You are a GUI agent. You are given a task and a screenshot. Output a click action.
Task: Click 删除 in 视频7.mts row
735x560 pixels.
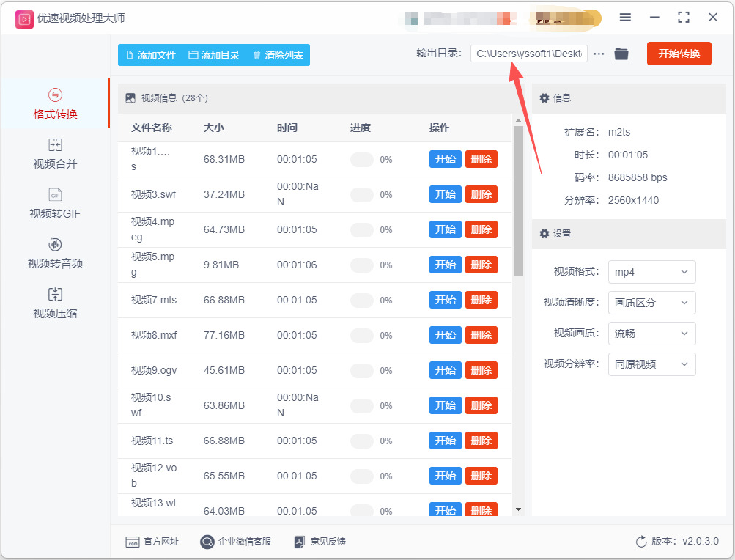point(481,300)
